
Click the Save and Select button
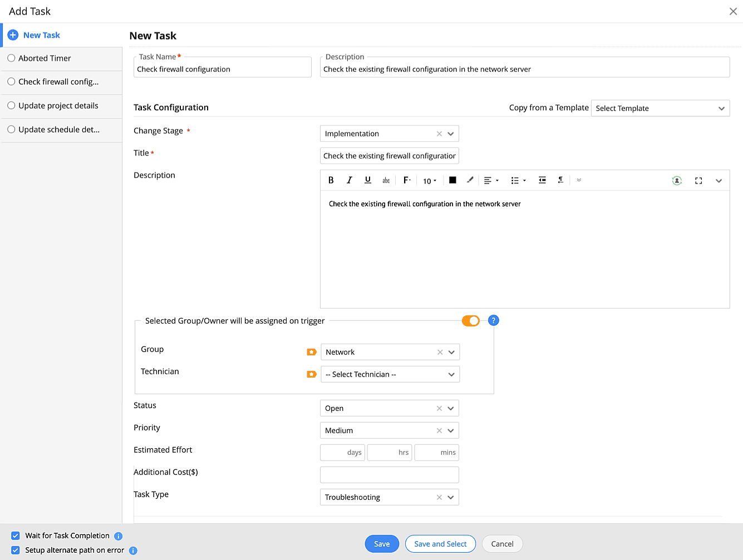pyautogui.click(x=440, y=544)
